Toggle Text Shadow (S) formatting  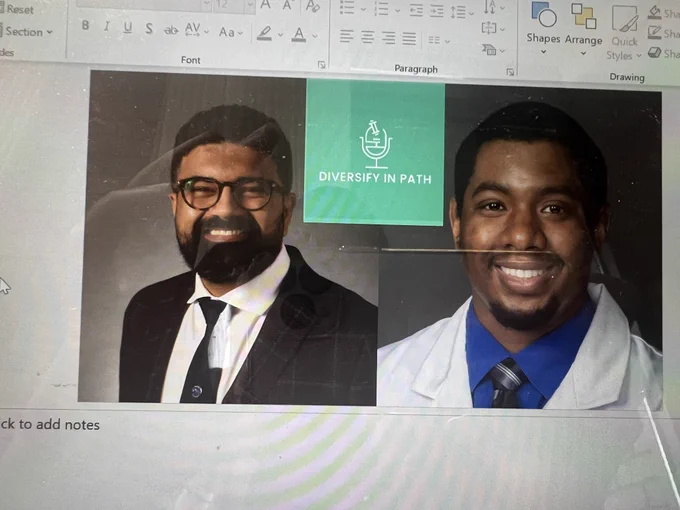149,28
